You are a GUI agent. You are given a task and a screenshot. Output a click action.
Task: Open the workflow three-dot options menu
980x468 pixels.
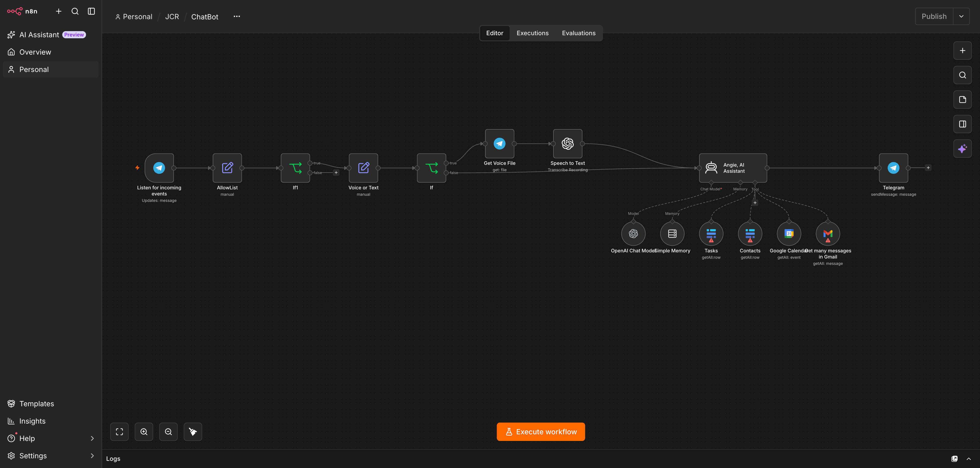[237, 16]
